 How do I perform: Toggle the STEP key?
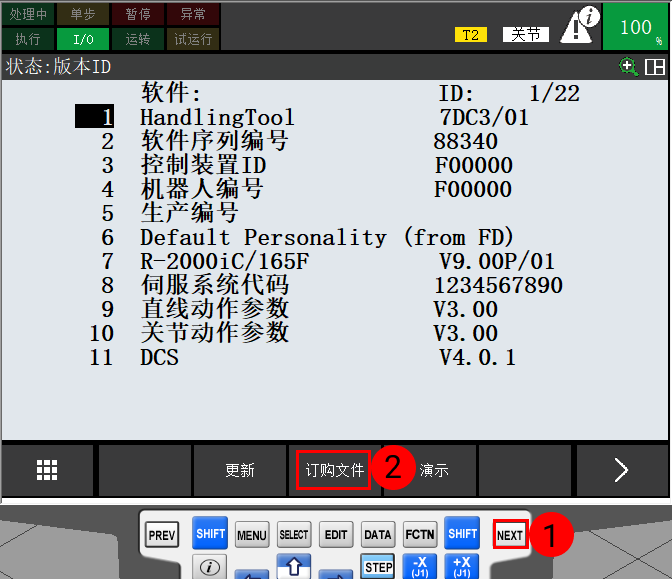tap(378, 567)
